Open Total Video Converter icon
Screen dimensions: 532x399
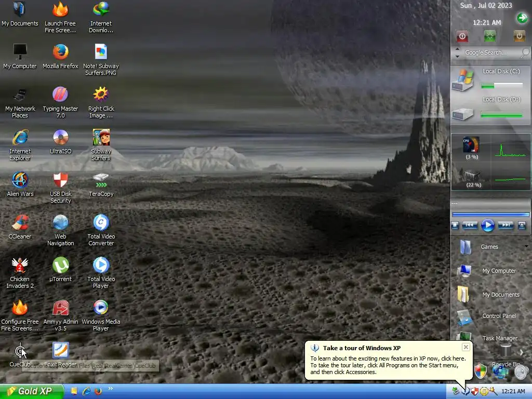click(x=101, y=230)
